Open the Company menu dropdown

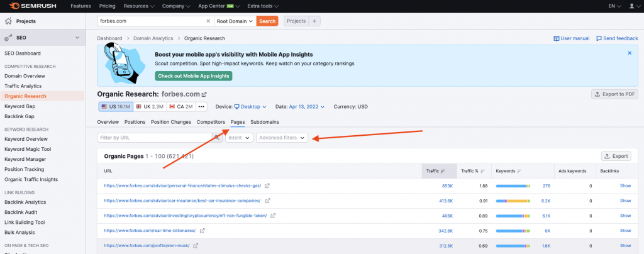176,6
